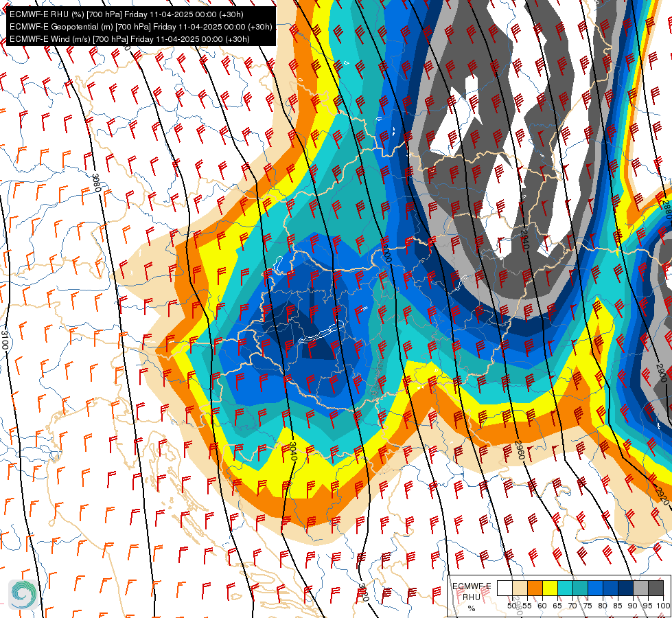This screenshot has height=618, width=672.
Task: Click the legend tick value 80
Action: point(603,606)
